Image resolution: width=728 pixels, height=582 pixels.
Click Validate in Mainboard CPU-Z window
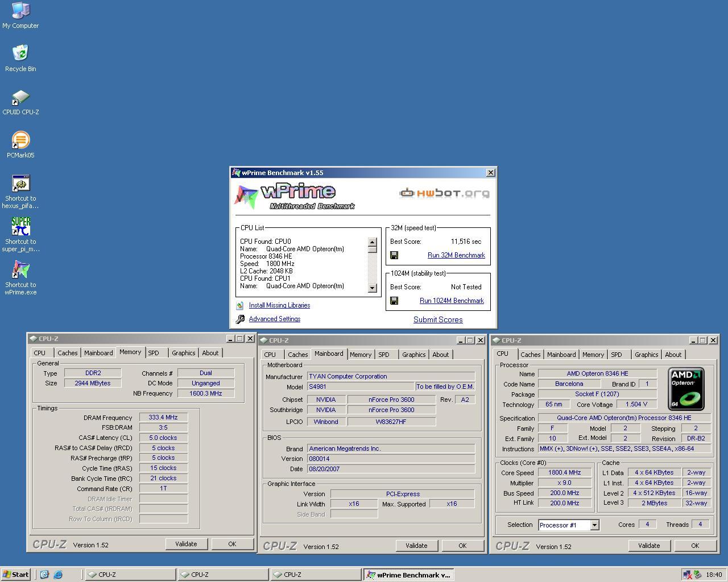pyautogui.click(x=416, y=546)
